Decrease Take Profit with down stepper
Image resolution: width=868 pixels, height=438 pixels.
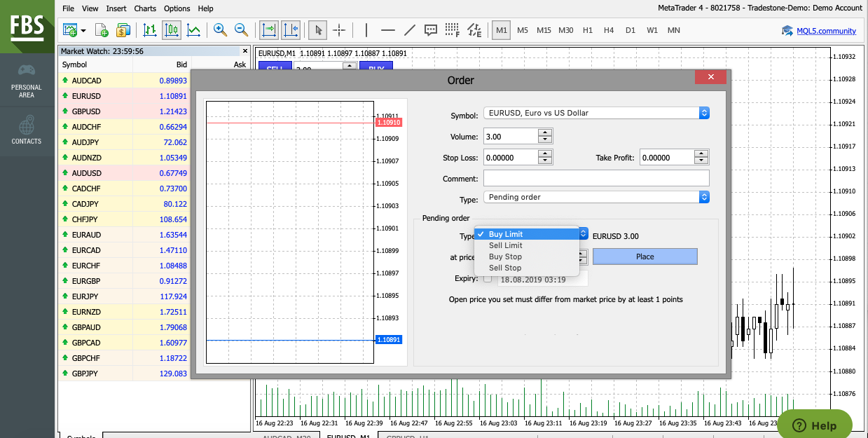click(x=702, y=160)
